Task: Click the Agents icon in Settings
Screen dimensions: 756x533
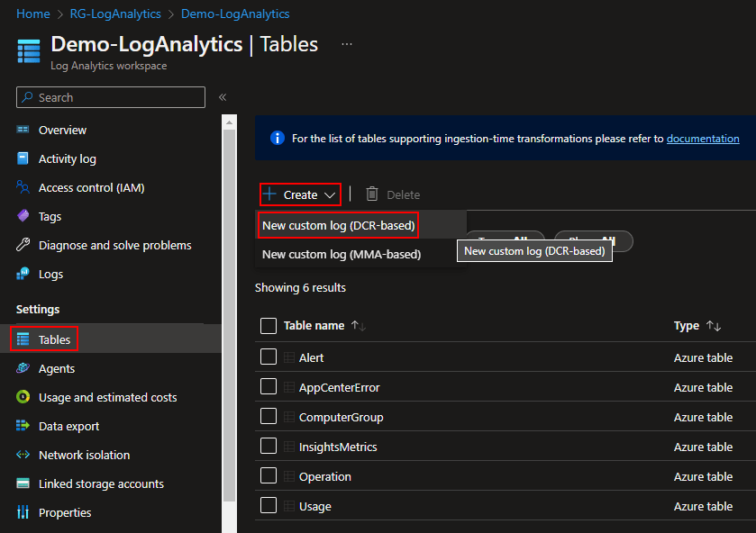Action: coord(23,368)
